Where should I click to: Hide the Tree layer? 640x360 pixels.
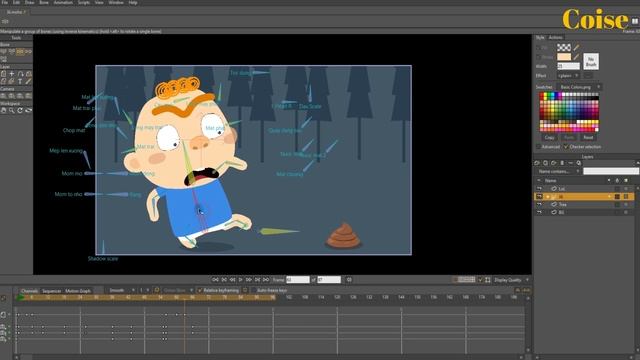pyautogui.click(x=539, y=204)
